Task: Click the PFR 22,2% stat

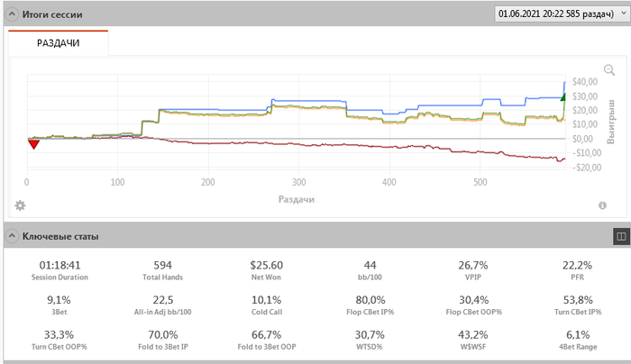Action: point(575,270)
